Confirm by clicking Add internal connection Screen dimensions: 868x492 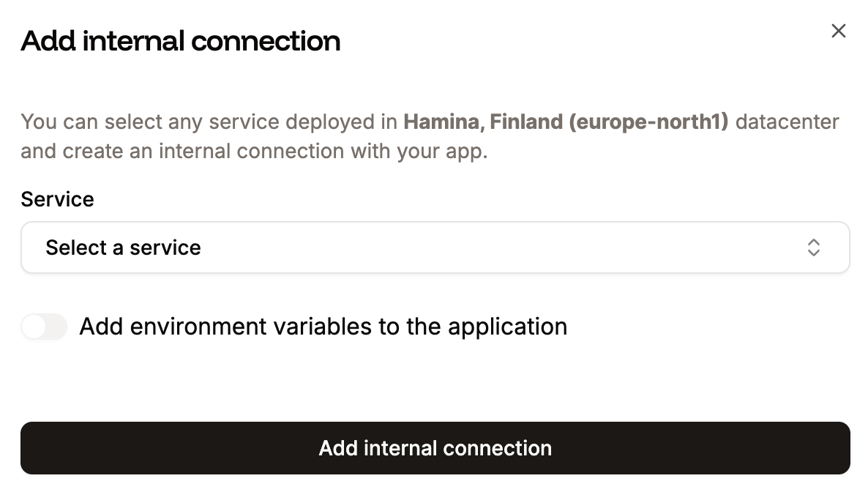(x=435, y=447)
